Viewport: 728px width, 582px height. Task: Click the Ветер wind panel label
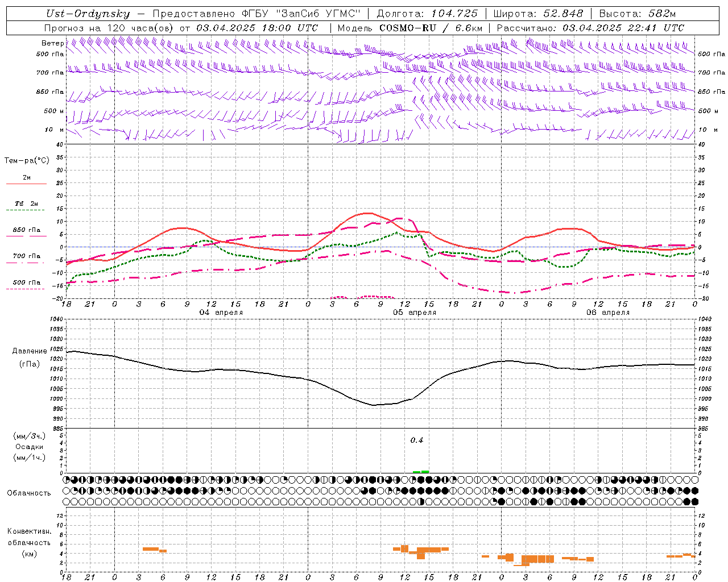tap(52, 43)
